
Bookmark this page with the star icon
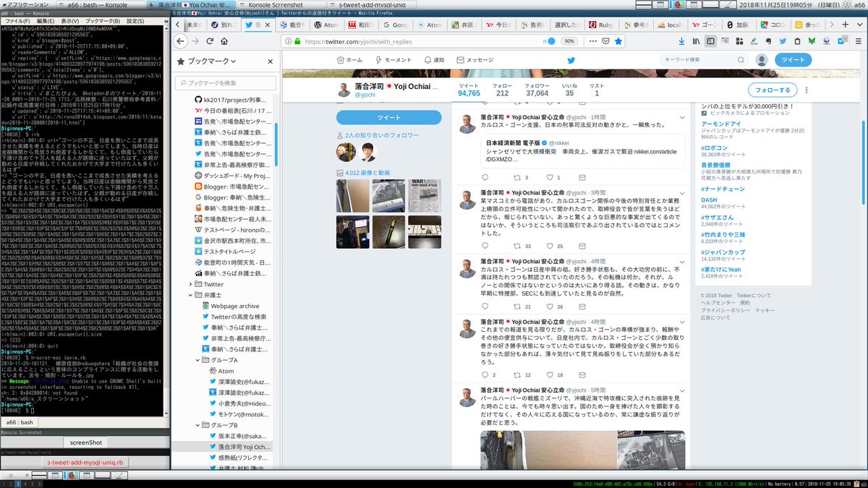[617, 41]
